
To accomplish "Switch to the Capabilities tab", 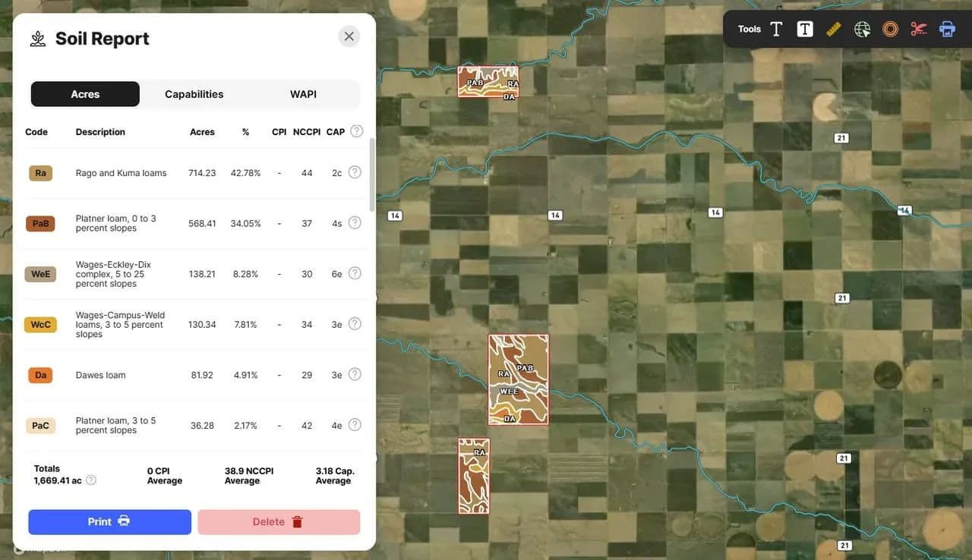I will [194, 94].
